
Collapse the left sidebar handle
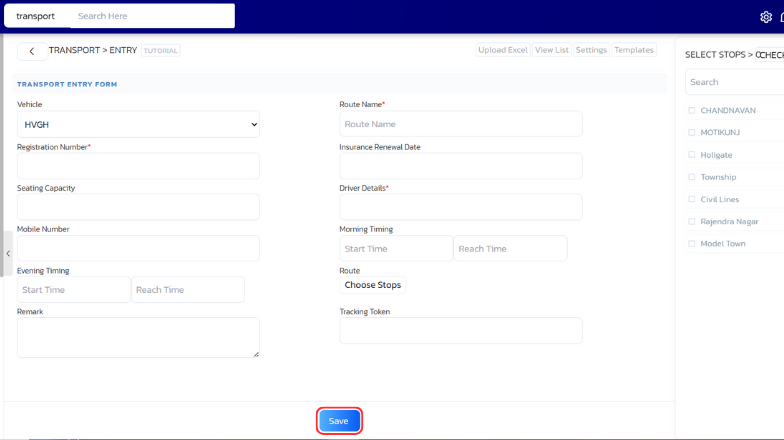tap(8, 254)
